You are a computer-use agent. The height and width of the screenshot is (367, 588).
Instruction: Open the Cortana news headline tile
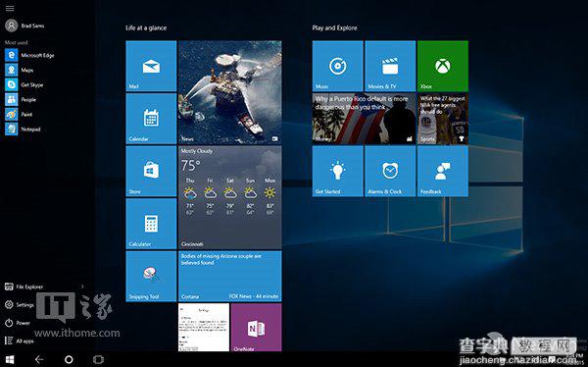point(230,276)
